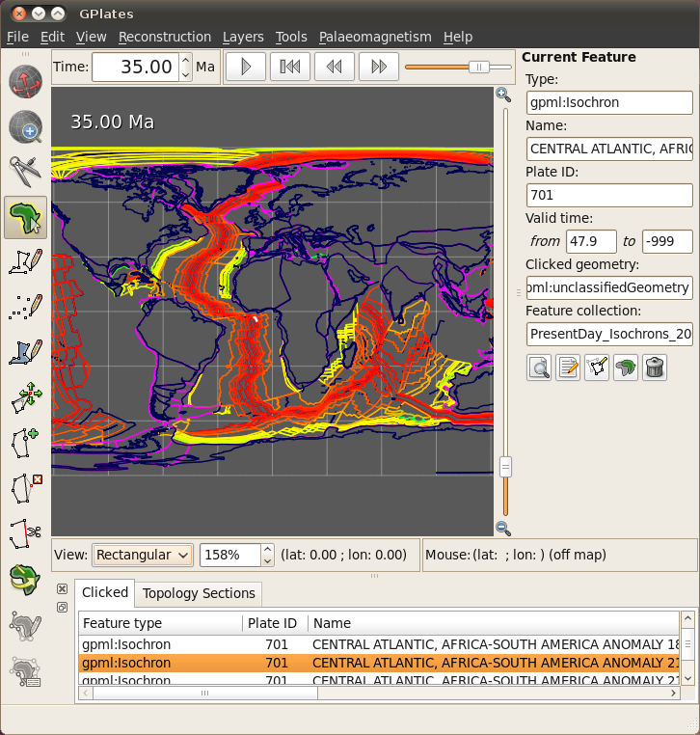The height and width of the screenshot is (735, 700).
Task: Open Query Feature magnifier button
Action: pyautogui.click(x=539, y=367)
